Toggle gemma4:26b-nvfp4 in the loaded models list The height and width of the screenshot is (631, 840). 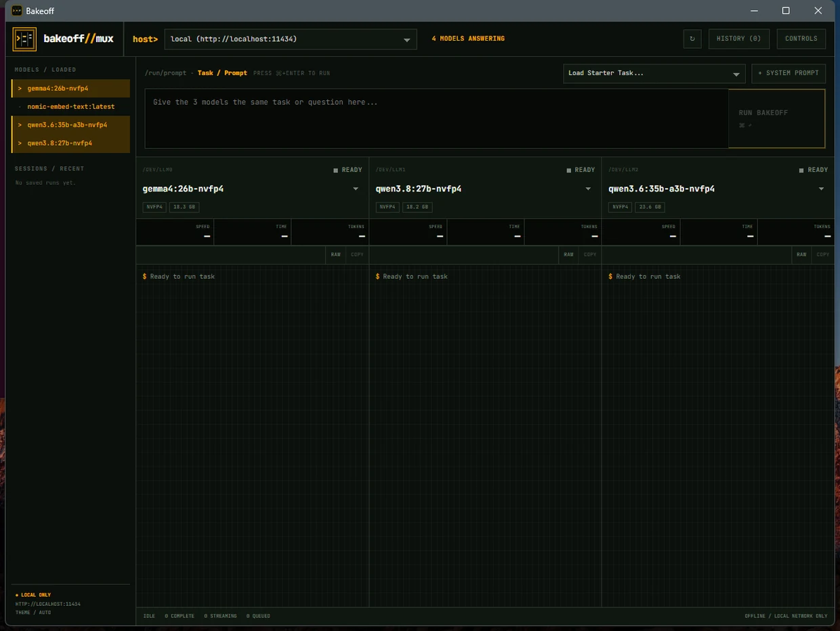tap(70, 89)
